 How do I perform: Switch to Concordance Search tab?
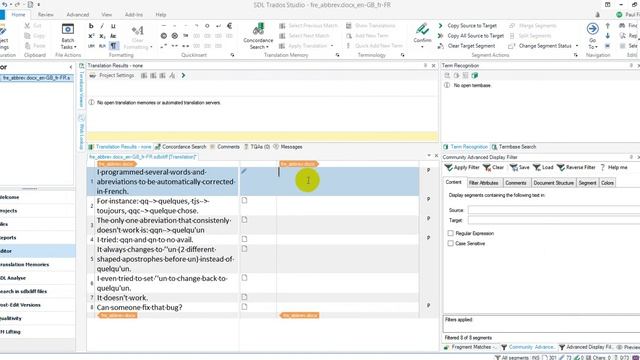180,147
